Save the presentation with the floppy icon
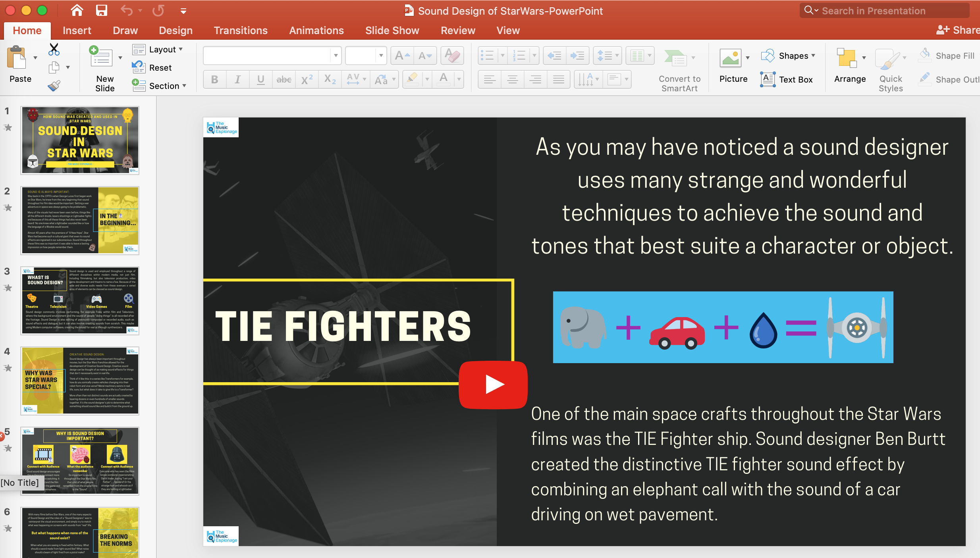980x558 pixels. click(x=102, y=10)
